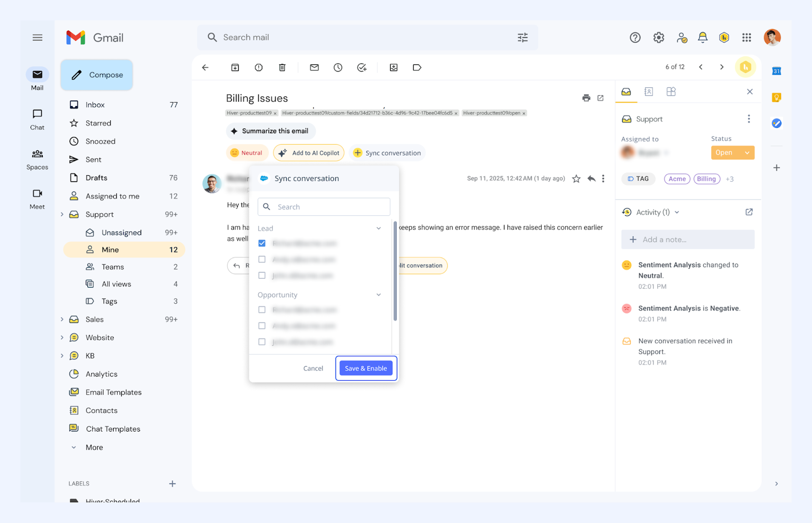Add conversation to Tasks

coord(362,68)
